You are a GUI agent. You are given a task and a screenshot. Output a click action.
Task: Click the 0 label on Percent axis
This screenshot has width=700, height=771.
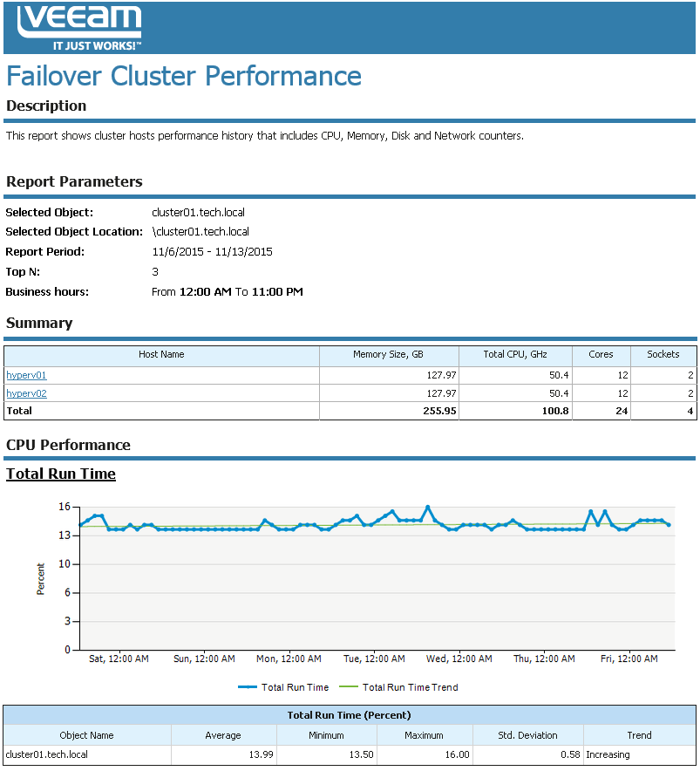click(67, 650)
